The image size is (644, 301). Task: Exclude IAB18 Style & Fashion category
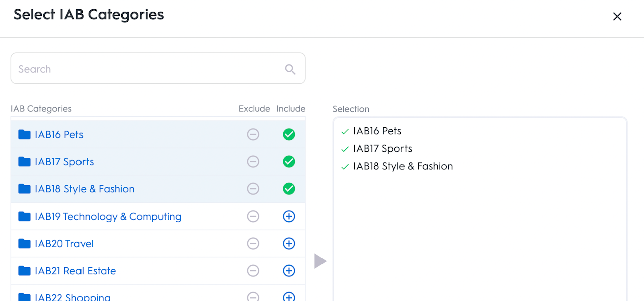tap(253, 189)
